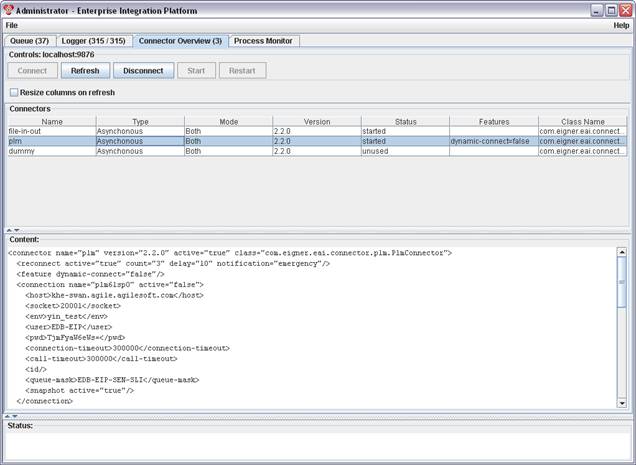Sort by the Mode column header
Image resolution: width=636 pixels, height=465 pixels.
click(229, 121)
